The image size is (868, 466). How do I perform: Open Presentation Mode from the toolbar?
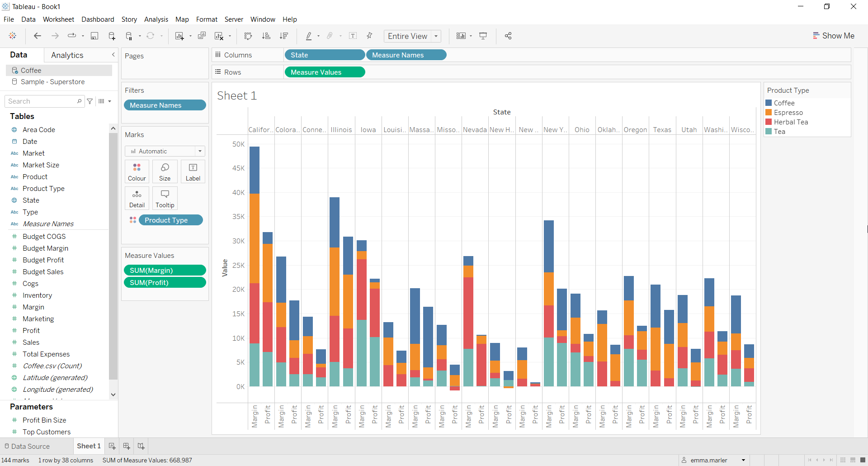coord(483,36)
